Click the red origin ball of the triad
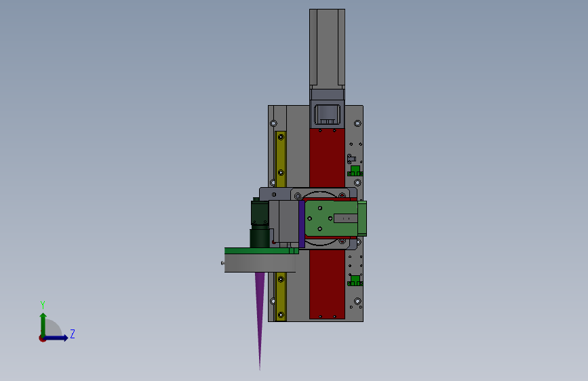The height and width of the screenshot is (381, 588). (x=42, y=338)
